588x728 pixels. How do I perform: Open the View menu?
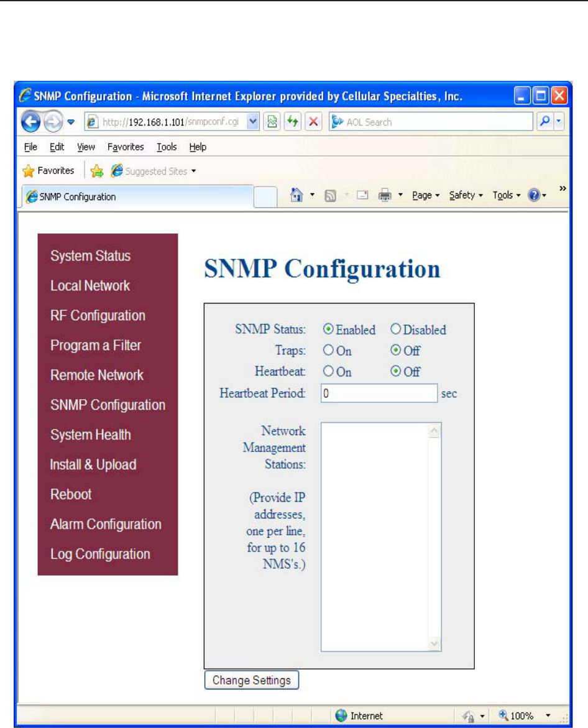click(x=86, y=147)
